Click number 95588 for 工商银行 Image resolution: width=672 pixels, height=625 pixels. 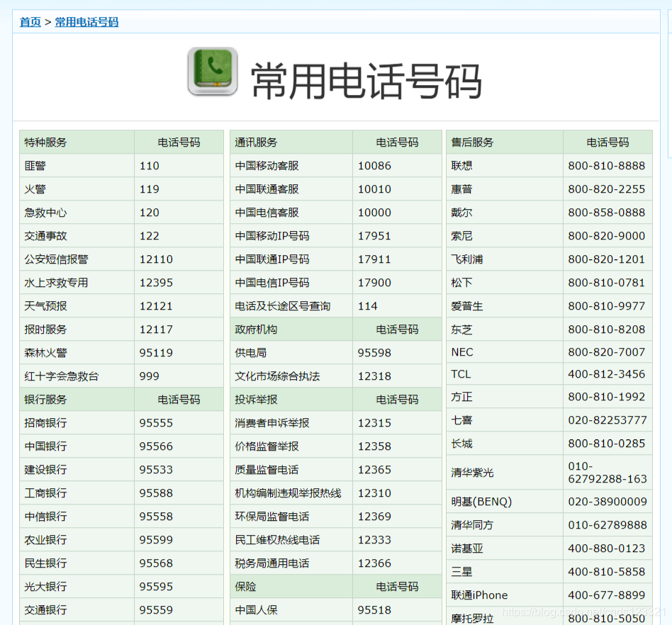pos(156,493)
